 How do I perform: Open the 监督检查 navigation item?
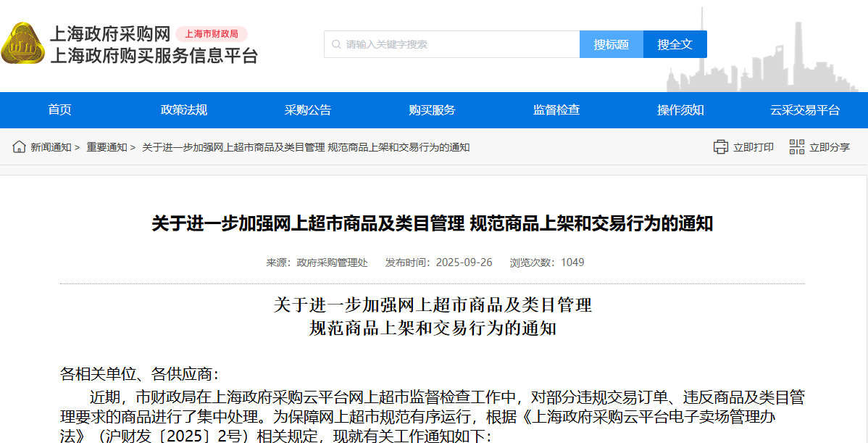[556, 110]
